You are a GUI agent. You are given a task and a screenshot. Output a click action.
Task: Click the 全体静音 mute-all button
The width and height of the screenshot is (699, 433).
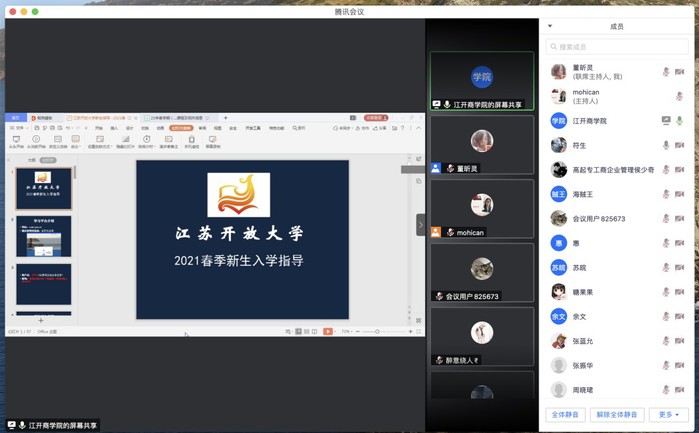click(x=565, y=415)
